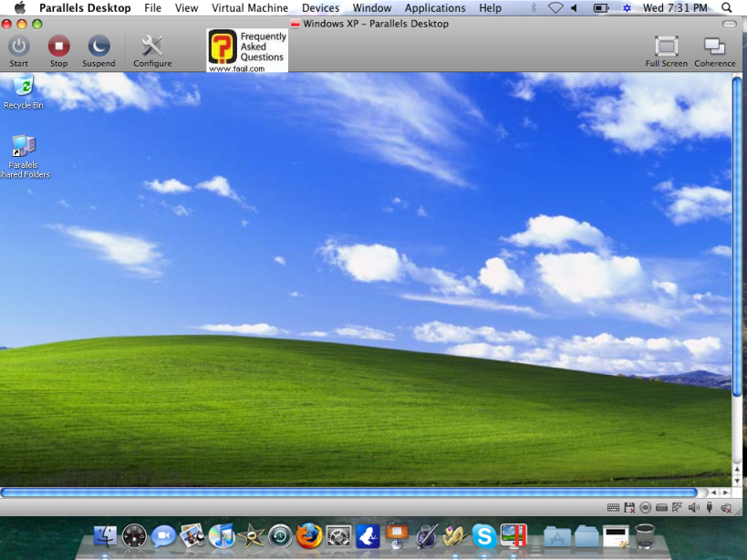The height and width of the screenshot is (560, 747).
Task: Toggle the toolbar with the pill button
Action: click(x=730, y=24)
